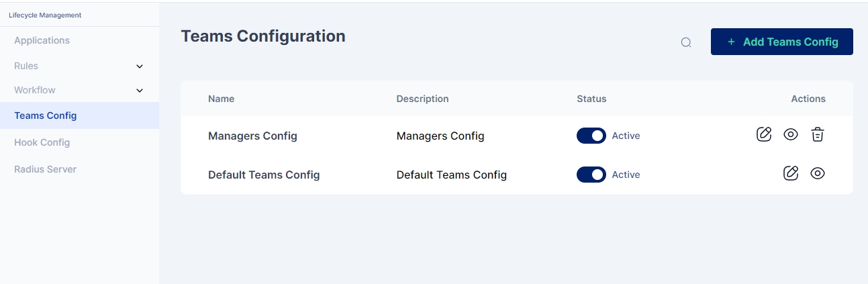Click the Managers Config name
Screen dimensions: 868x284
pos(252,136)
